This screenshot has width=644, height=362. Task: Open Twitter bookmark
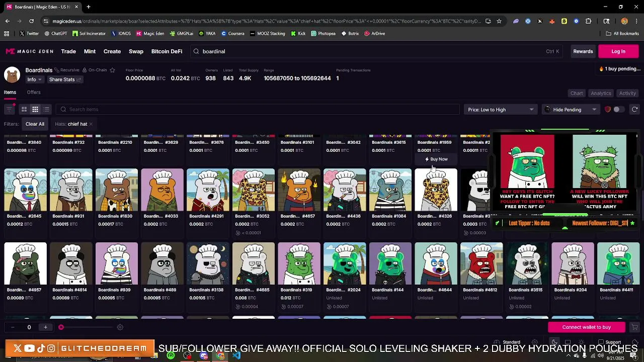[29, 34]
